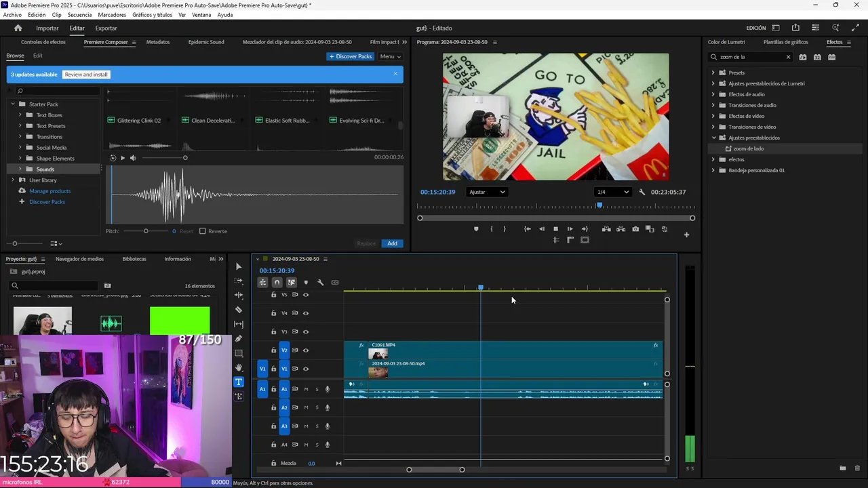This screenshot has width=868, height=488.
Task: Click the Extract button in Program monitor
Action: pos(620,229)
